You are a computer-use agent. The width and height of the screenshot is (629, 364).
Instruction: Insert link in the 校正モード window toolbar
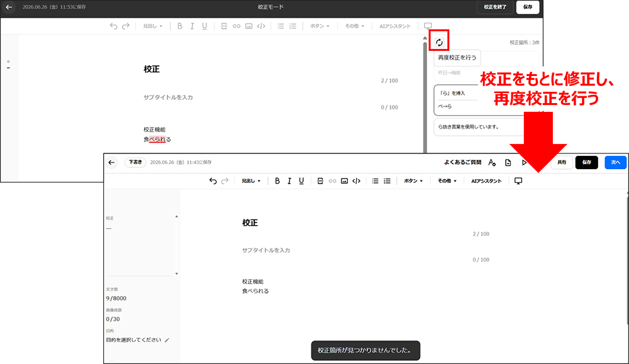[237, 26]
